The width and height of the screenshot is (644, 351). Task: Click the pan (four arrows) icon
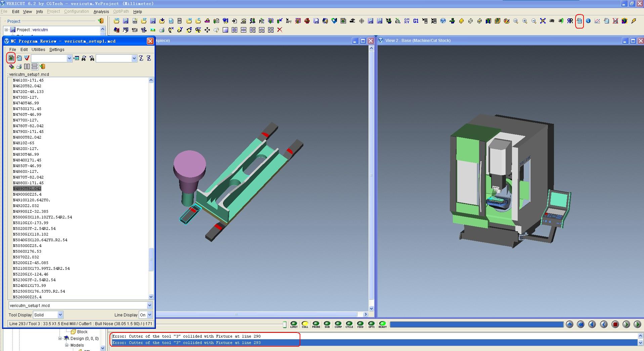207,30
